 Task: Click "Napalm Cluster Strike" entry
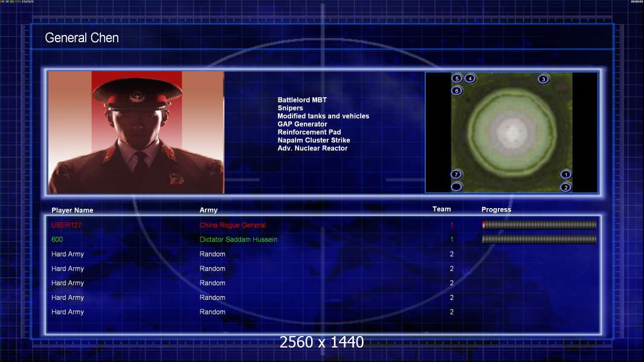(314, 140)
